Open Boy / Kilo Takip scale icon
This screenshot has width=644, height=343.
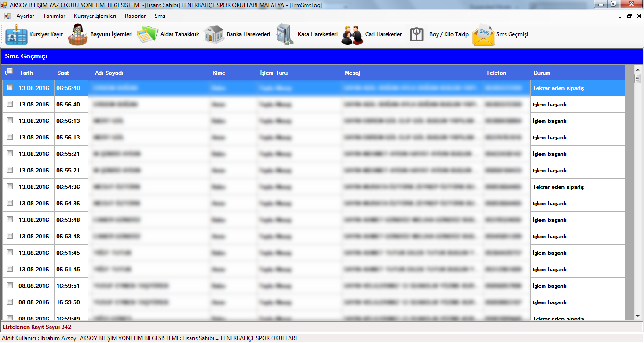click(x=417, y=34)
